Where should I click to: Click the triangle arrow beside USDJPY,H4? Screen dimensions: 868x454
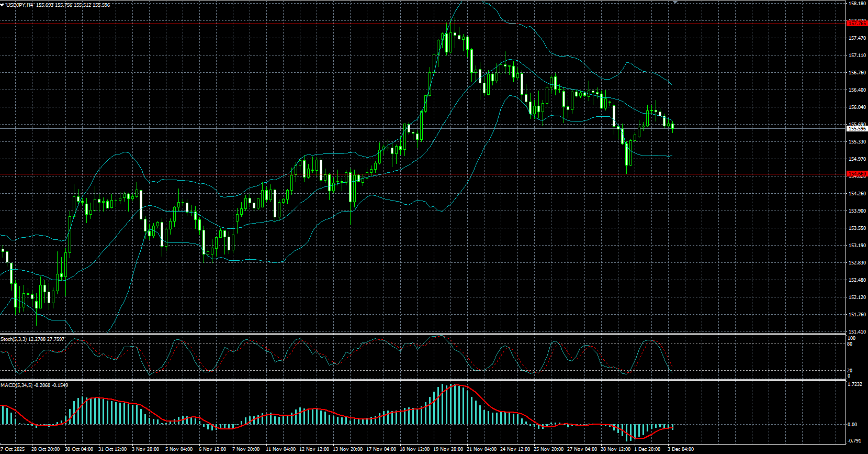click(3, 5)
